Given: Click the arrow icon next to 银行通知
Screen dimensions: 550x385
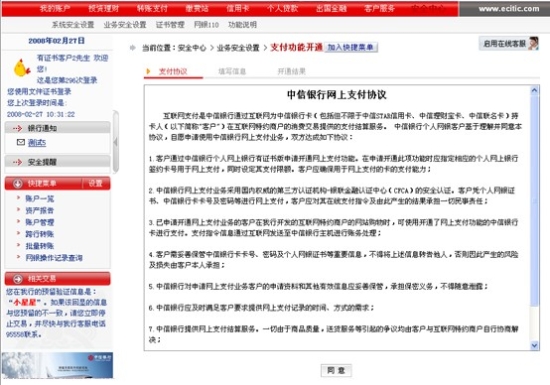Looking at the screenshot, I should (x=17, y=128).
